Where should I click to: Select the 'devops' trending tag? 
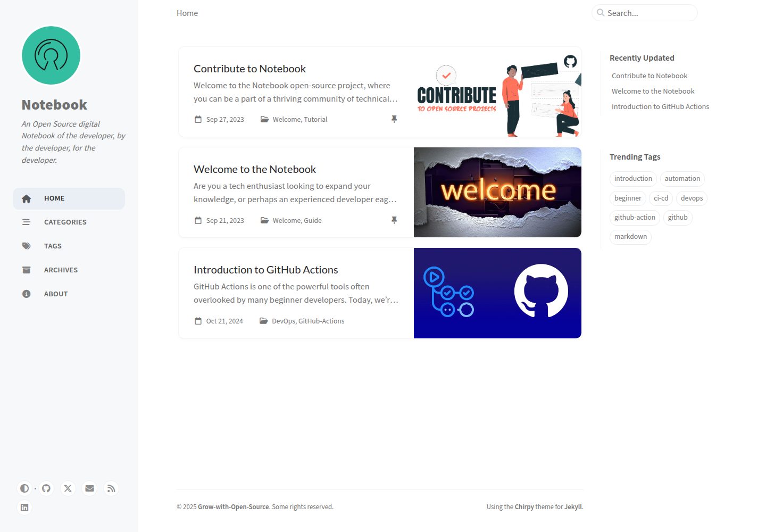pyautogui.click(x=692, y=198)
